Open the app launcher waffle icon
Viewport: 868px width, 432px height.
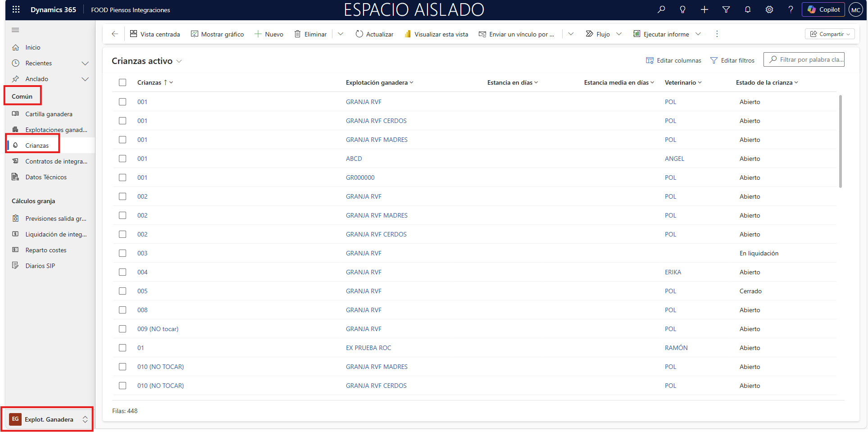click(16, 9)
